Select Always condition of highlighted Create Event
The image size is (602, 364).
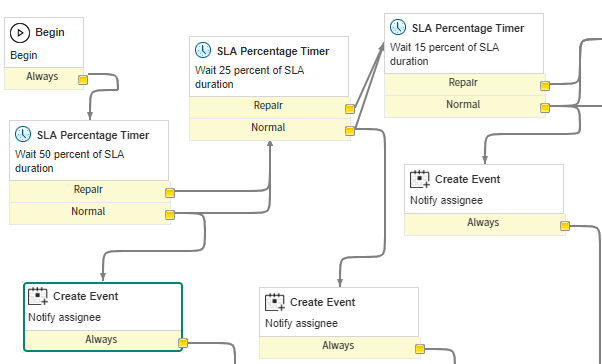click(101, 340)
